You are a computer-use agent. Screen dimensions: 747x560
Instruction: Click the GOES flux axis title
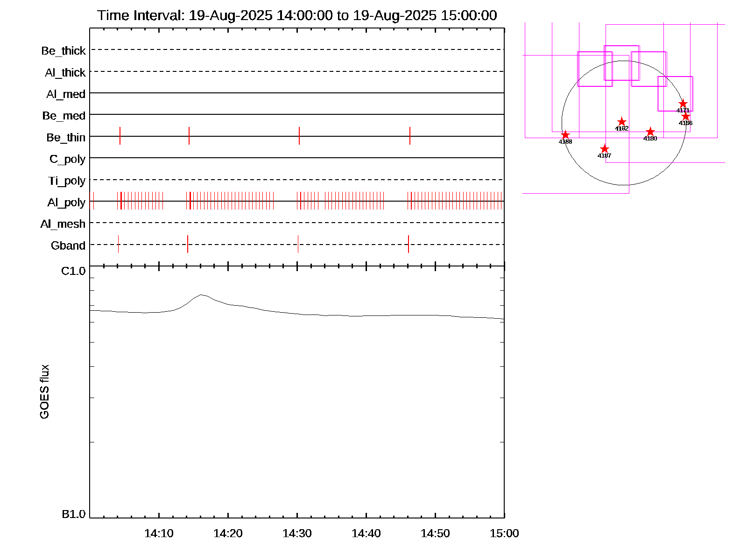[x=44, y=392]
